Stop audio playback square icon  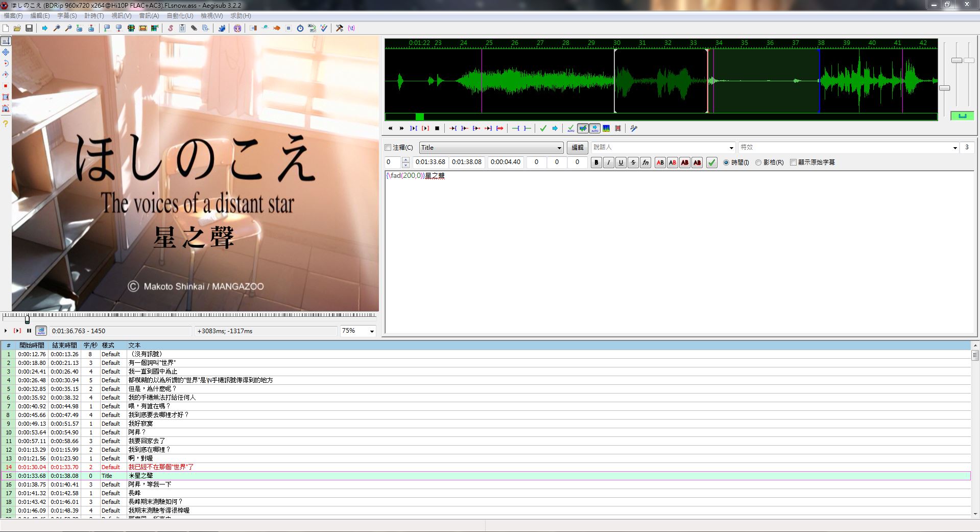[437, 128]
